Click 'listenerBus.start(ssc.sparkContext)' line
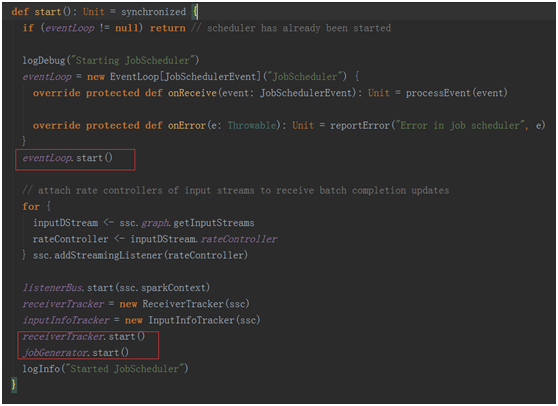 point(116,288)
